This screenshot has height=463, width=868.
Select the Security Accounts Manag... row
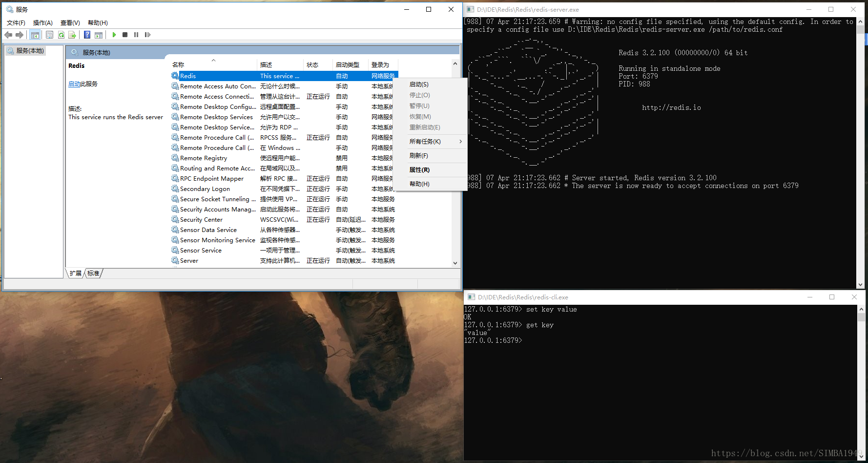(x=284, y=210)
